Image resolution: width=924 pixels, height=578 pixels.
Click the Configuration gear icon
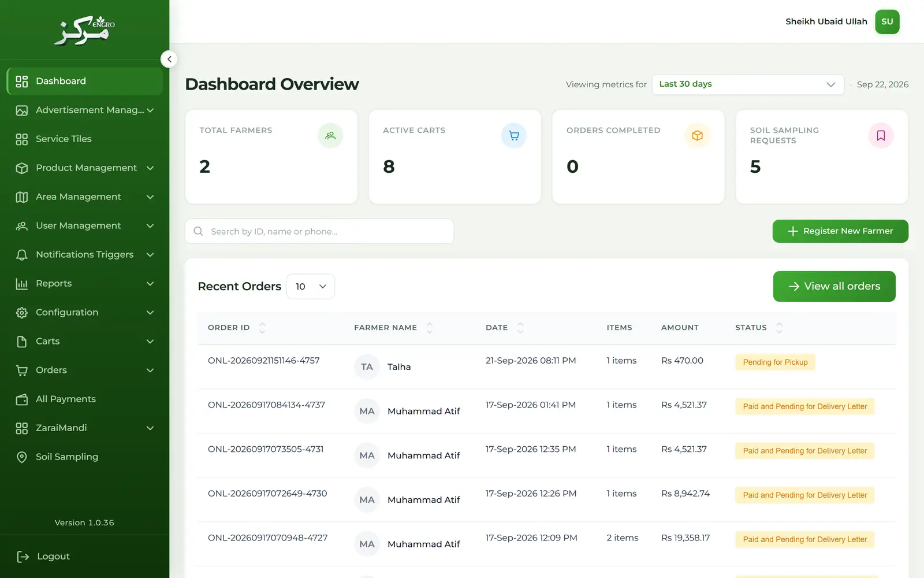click(x=22, y=313)
